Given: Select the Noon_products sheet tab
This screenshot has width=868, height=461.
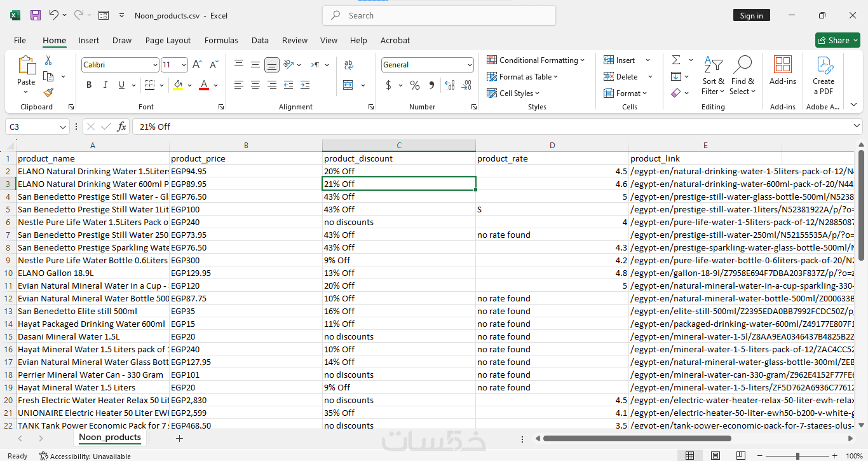Looking at the screenshot, I should coord(110,437).
